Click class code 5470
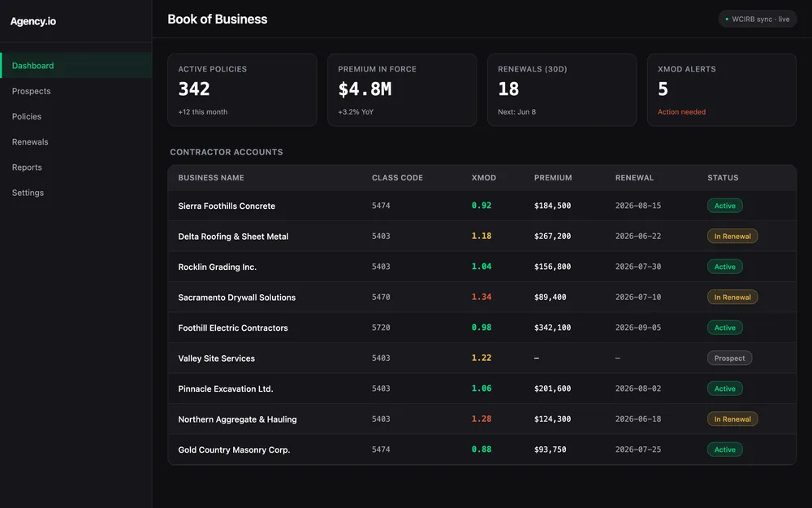Image resolution: width=812 pixels, height=508 pixels. coord(381,297)
